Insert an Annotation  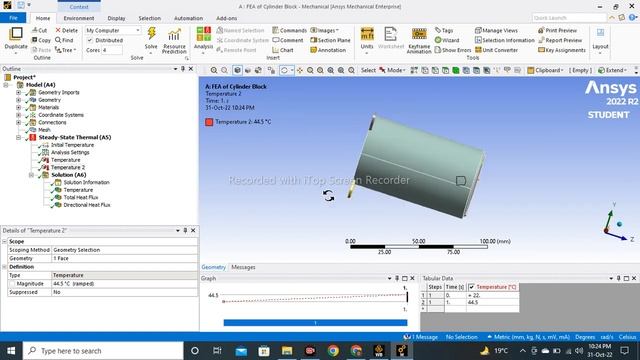328,50
